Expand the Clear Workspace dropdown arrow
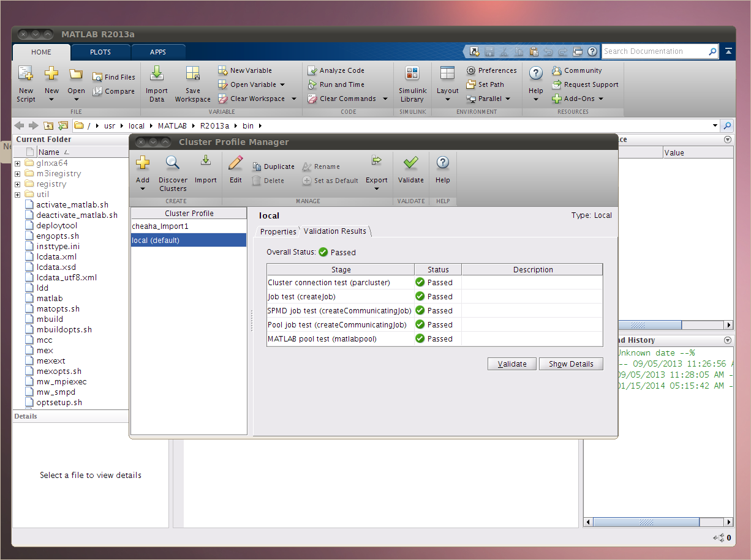Viewport: 751px width, 560px height. (x=294, y=99)
